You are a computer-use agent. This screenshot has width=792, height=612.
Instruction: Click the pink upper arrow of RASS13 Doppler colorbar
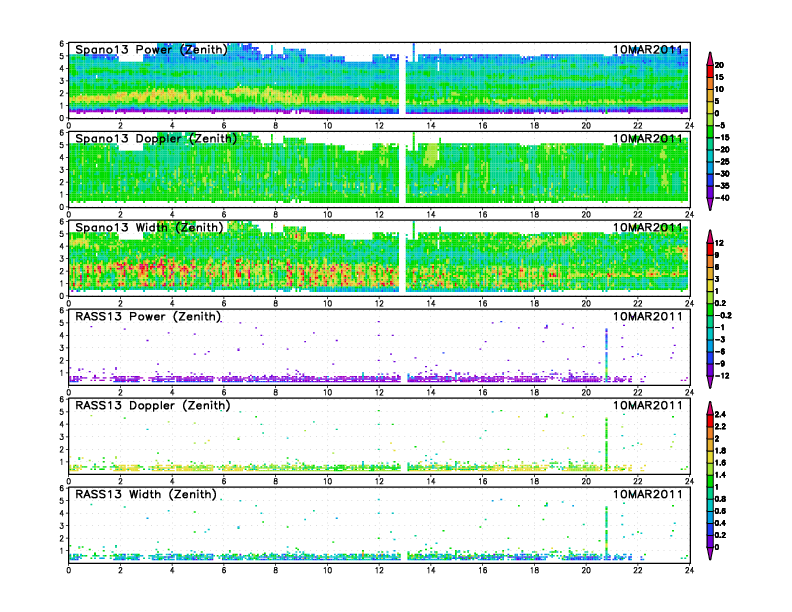710,408
